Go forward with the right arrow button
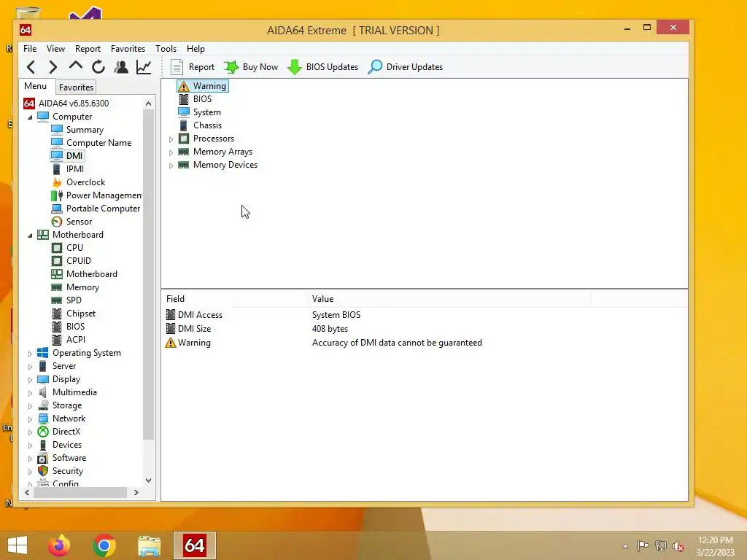The image size is (747, 560). point(53,67)
